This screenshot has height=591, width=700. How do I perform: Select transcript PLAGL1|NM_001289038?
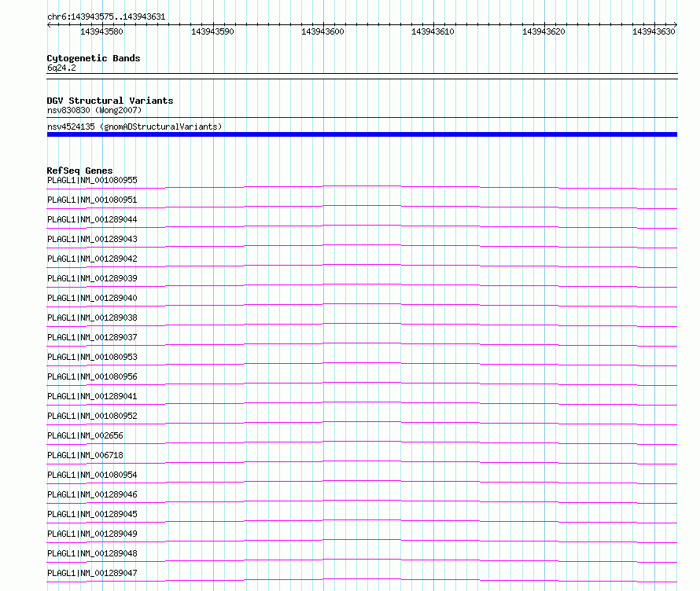[x=92, y=318]
